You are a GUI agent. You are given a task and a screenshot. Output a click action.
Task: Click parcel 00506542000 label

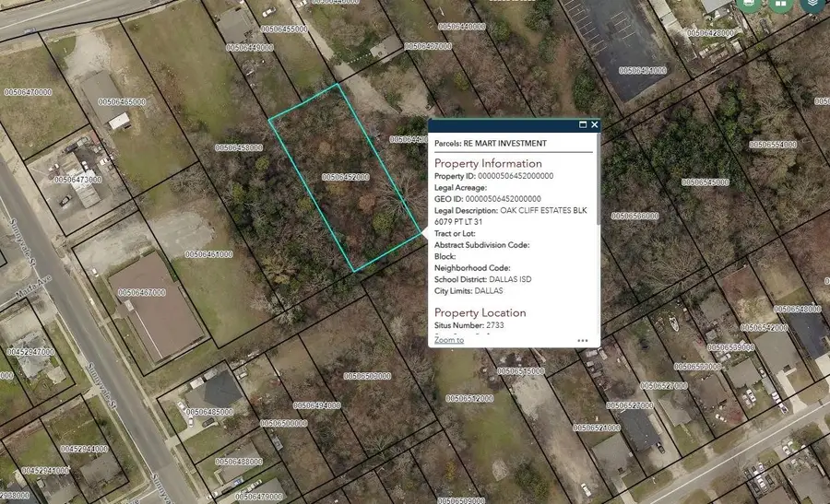click(x=765, y=328)
